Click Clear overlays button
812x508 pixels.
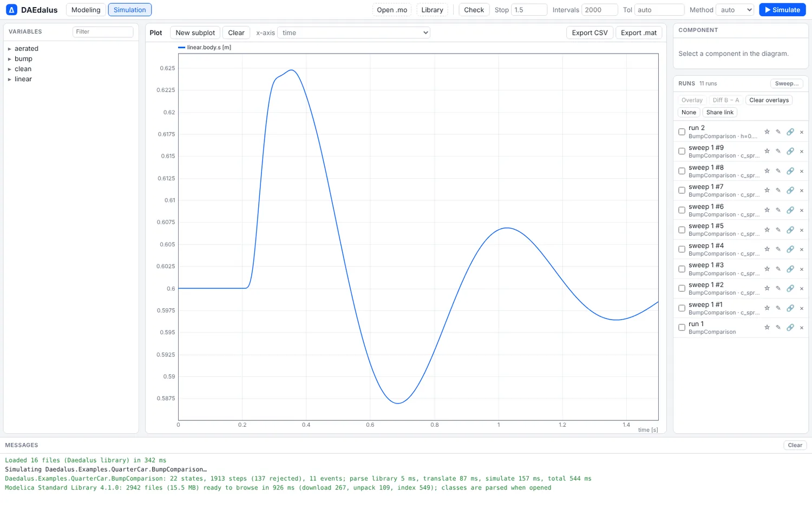click(769, 100)
